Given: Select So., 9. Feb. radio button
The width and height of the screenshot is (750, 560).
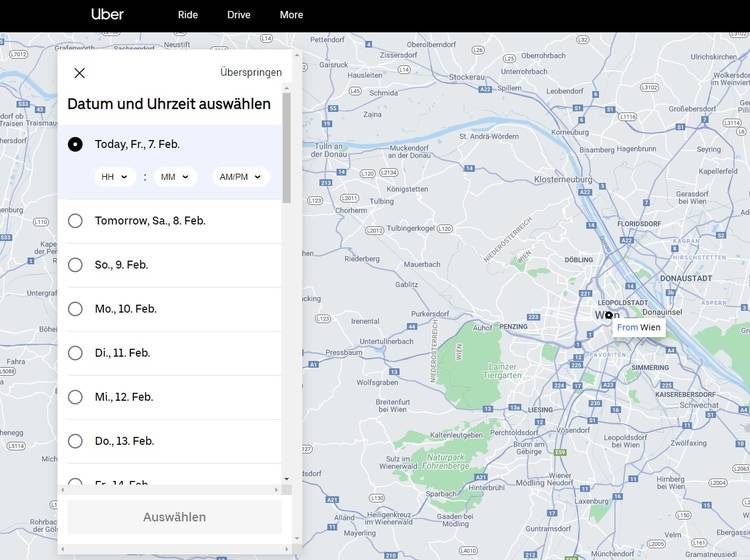Looking at the screenshot, I should (75, 264).
